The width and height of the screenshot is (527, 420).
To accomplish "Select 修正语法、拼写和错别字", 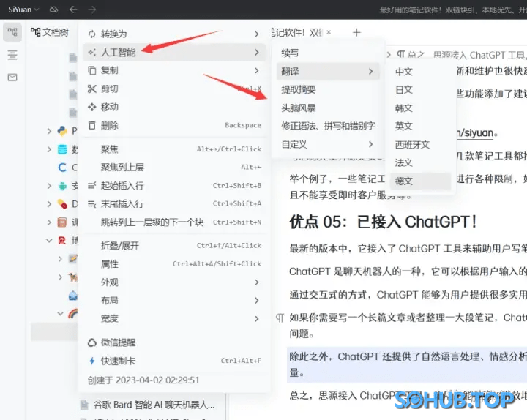I will [x=328, y=126].
